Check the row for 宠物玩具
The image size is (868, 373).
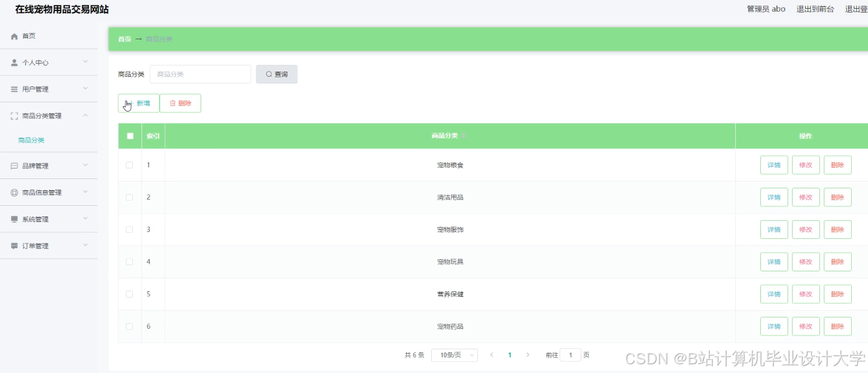(130, 262)
